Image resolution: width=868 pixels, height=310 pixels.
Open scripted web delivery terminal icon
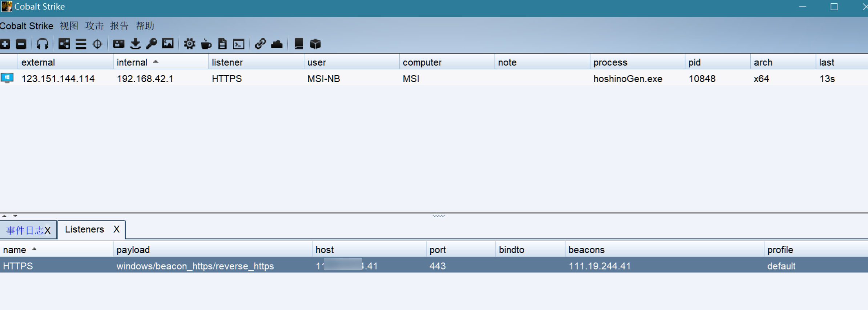click(x=239, y=44)
